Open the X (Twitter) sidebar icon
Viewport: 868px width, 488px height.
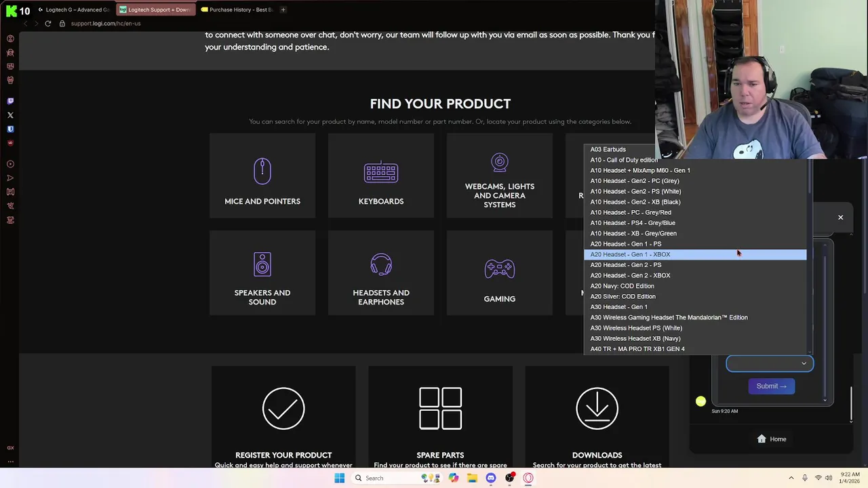coord(10,115)
